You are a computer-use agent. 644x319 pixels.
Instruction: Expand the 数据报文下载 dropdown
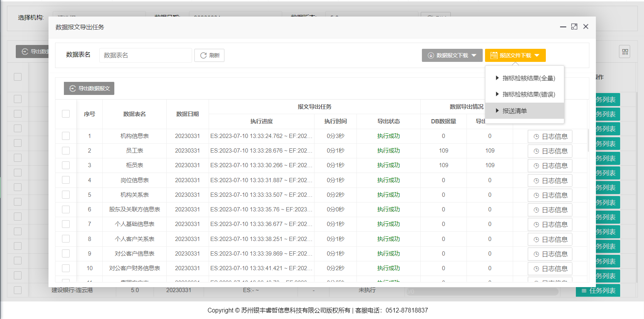pyautogui.click(x=452, y=55)
